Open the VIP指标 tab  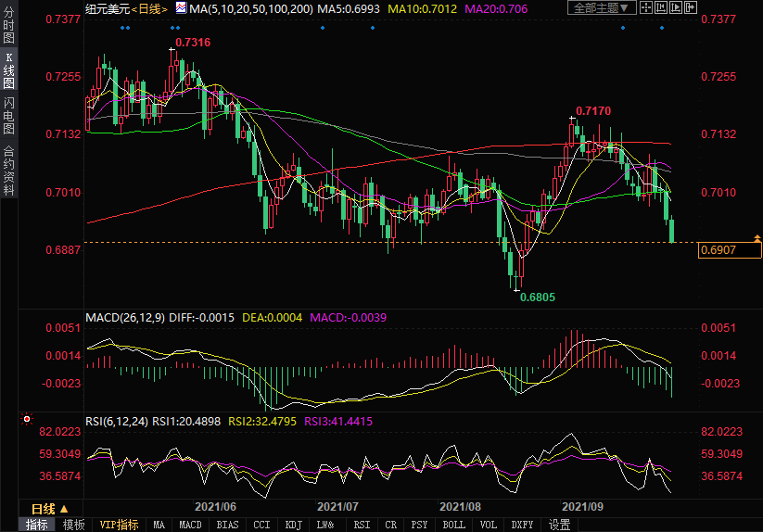point(119,525)
